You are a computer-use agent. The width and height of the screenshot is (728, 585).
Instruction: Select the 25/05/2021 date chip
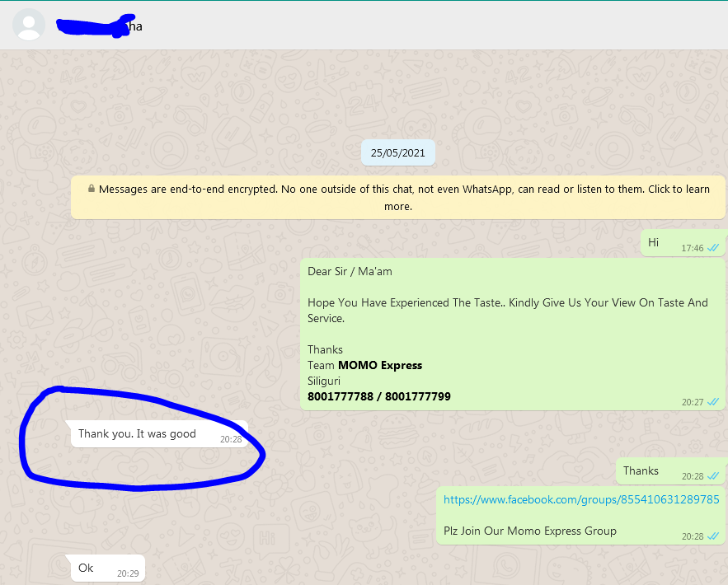click(x=398, y=152)
